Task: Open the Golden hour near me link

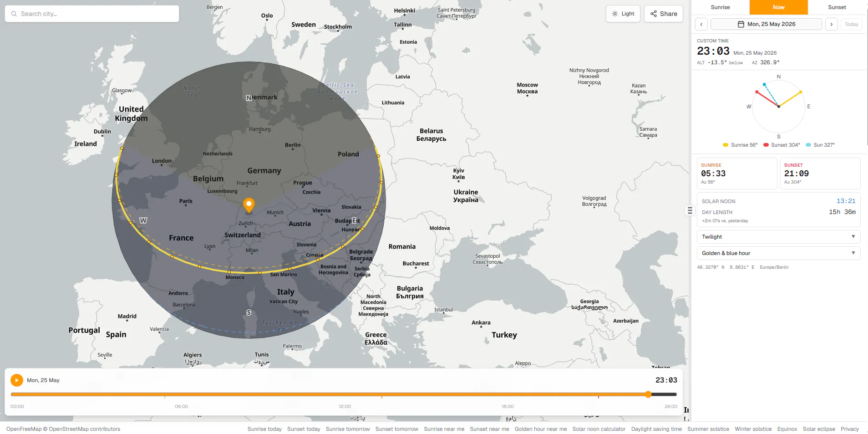Action: (541, 429)
